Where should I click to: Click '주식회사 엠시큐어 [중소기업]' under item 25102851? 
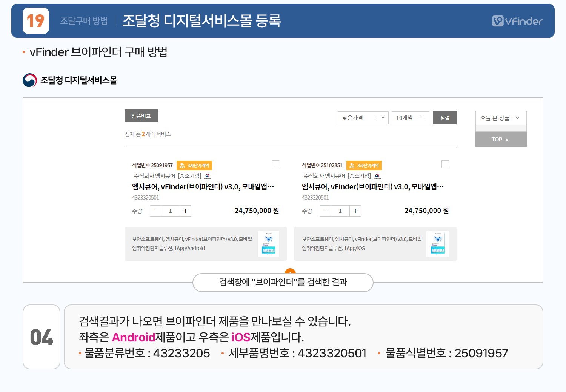338,176
